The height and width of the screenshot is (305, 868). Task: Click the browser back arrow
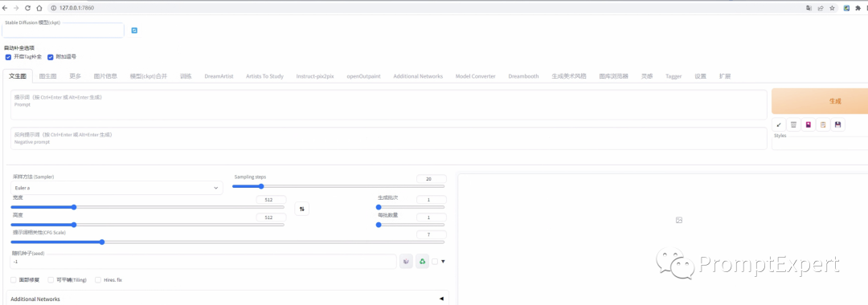(5, 8)
